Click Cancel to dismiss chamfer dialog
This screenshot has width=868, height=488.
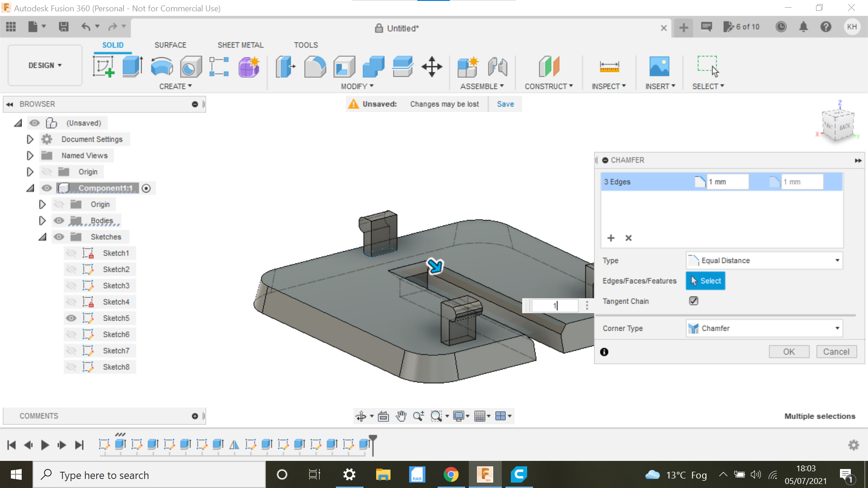point(835,351)
